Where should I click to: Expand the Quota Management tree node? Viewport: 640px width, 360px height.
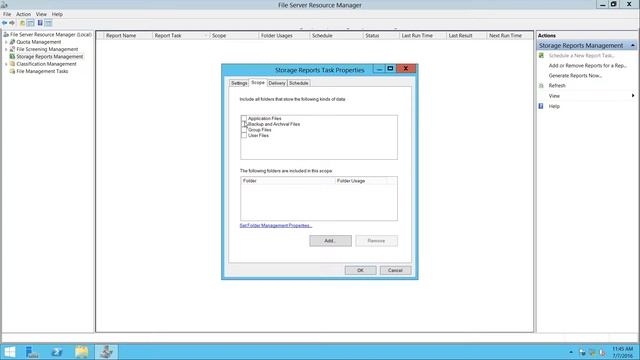point(6,42)
